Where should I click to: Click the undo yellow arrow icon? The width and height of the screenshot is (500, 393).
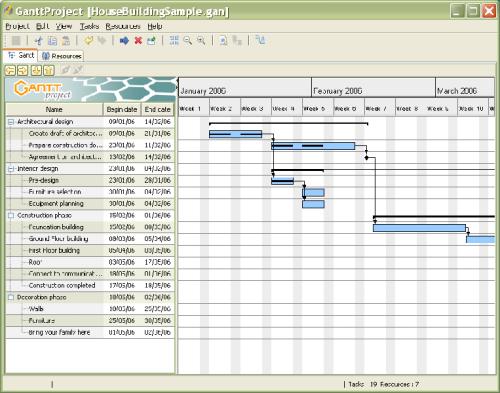click(x=88, y=41)
